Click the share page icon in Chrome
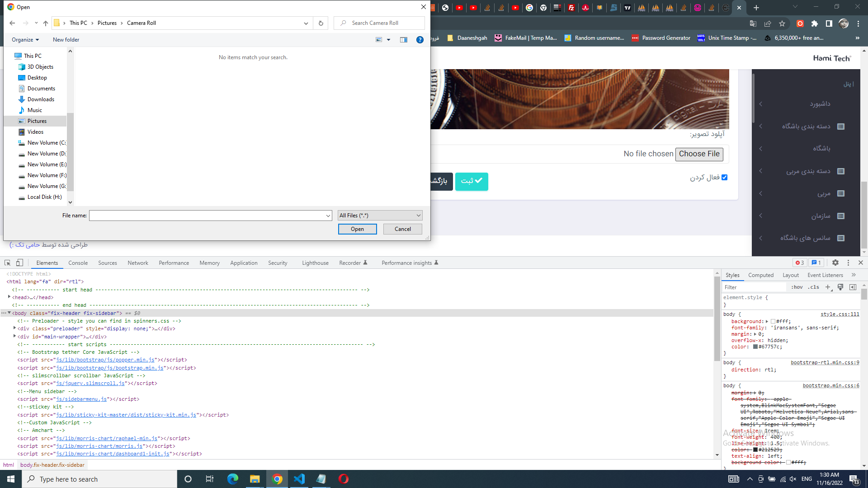Viewport: 868px width, 488px height. [x=768, y=23]
